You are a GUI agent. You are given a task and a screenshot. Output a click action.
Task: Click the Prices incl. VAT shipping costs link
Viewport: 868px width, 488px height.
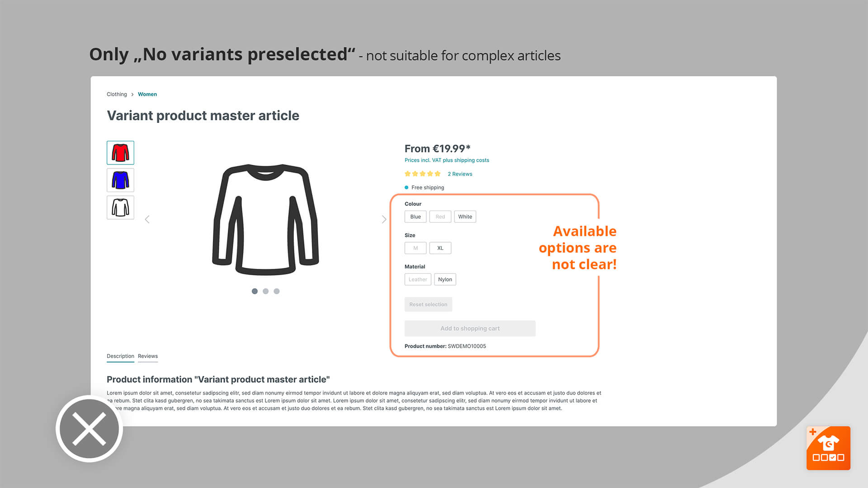pyautogui.click(x=447, y=160)
